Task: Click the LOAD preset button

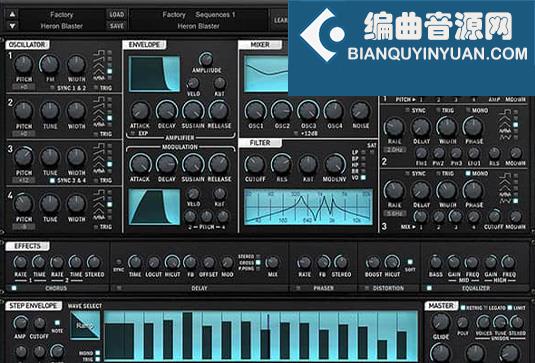Action: pyautogui.click(x=117, y=14)
